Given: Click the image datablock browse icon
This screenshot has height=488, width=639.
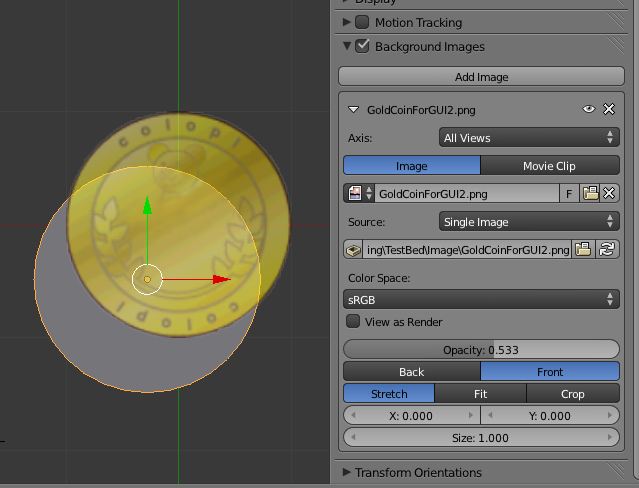Looking at the screenshot, I should click(359, 194).
